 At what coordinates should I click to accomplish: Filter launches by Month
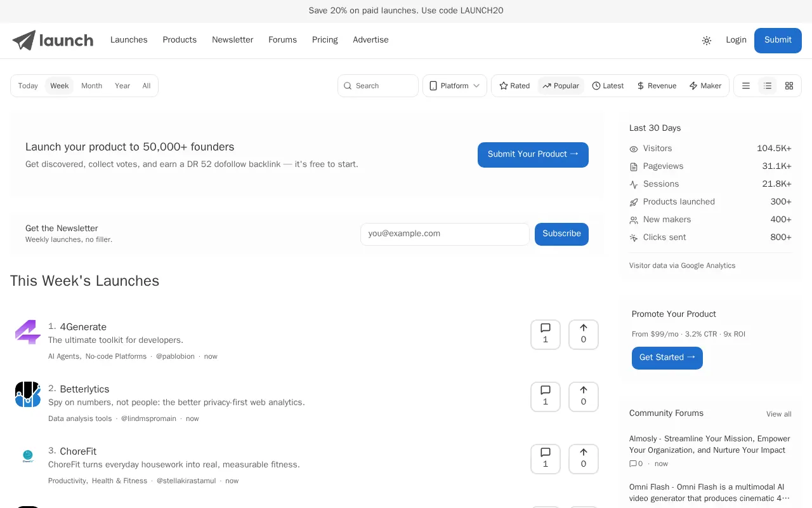pyautogui.click(x=91, y=86)
